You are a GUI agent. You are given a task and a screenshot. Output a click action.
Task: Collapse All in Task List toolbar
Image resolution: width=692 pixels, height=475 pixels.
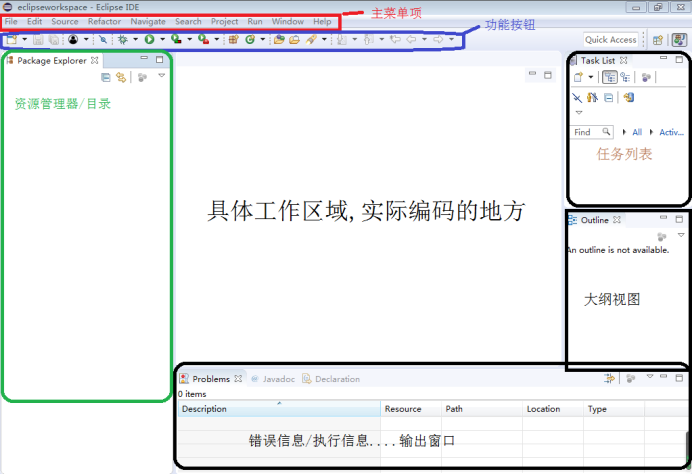(x=609, y=98)
